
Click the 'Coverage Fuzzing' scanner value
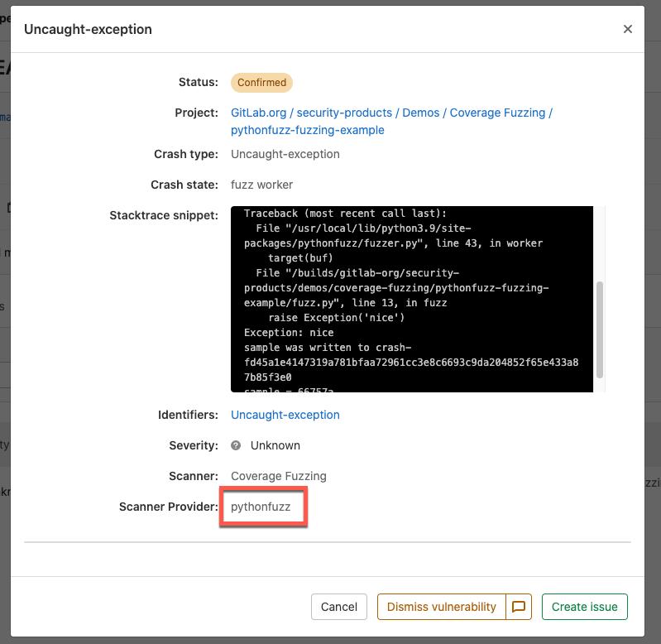278,476
